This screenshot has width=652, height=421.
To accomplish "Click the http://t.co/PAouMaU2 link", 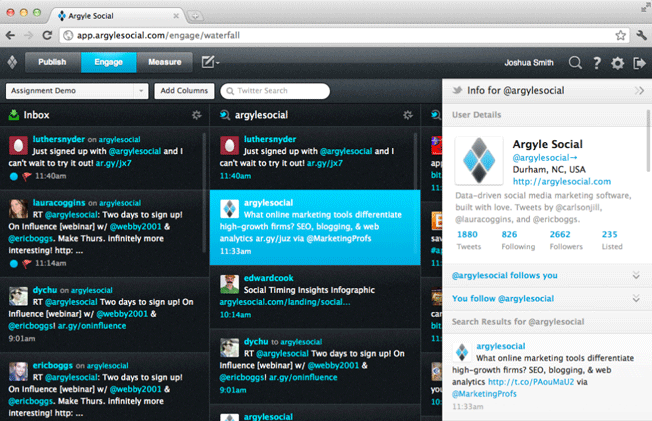I will (x=531, y=382).
